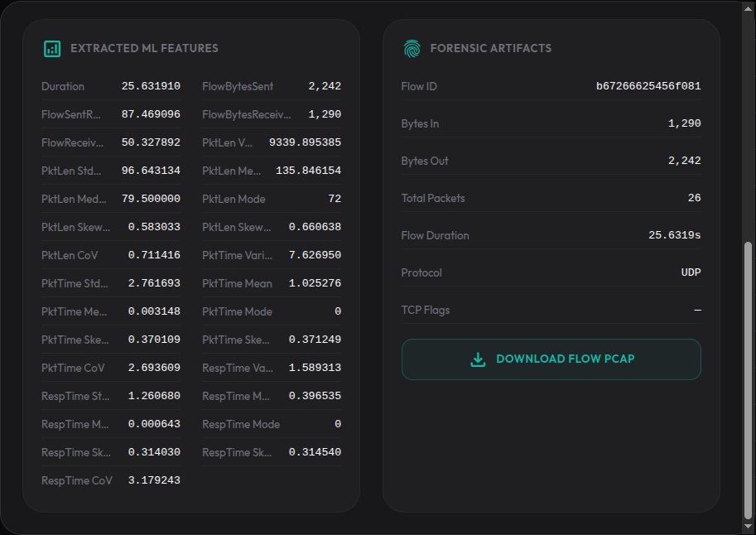Click the Protocol row showing UDP
The image size is (756, 535).
coord(551,272)
